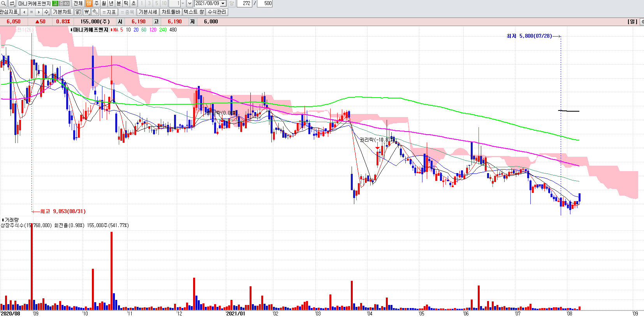Click the swap/refresh arrows icon
This screenshot has height=317, width=644.
coord(12,3)
